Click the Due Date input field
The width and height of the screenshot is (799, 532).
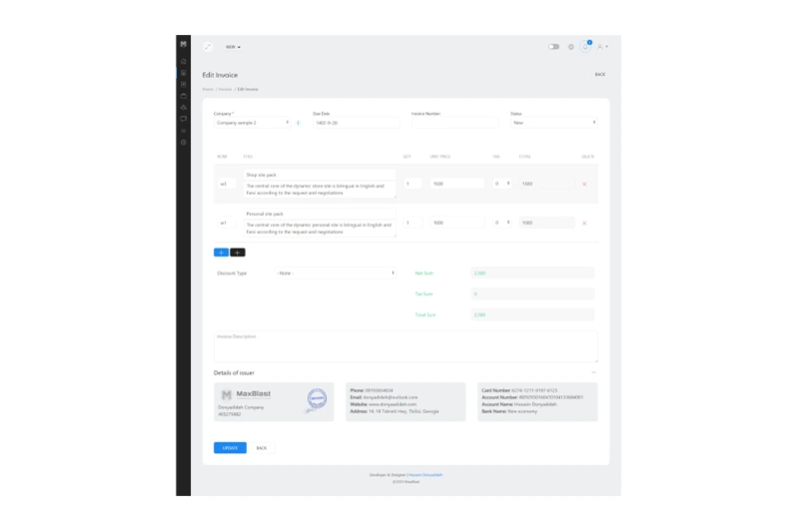click(356, 123)
